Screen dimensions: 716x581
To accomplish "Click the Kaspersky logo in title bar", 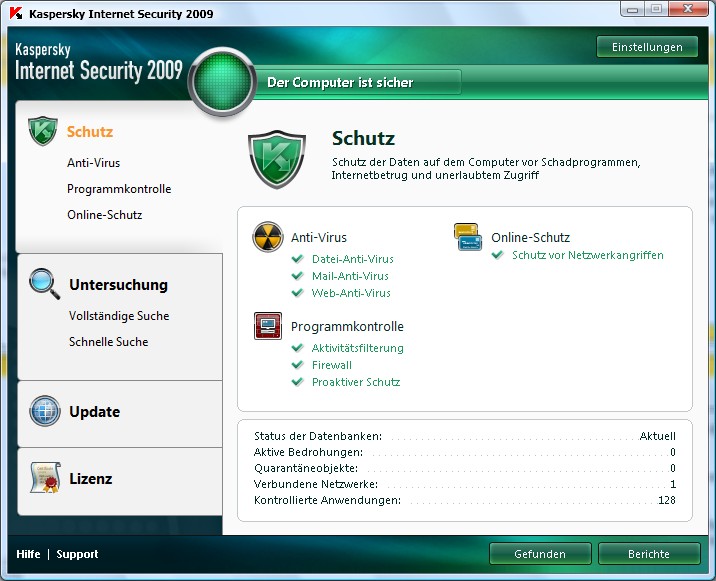I will point(16,13).
